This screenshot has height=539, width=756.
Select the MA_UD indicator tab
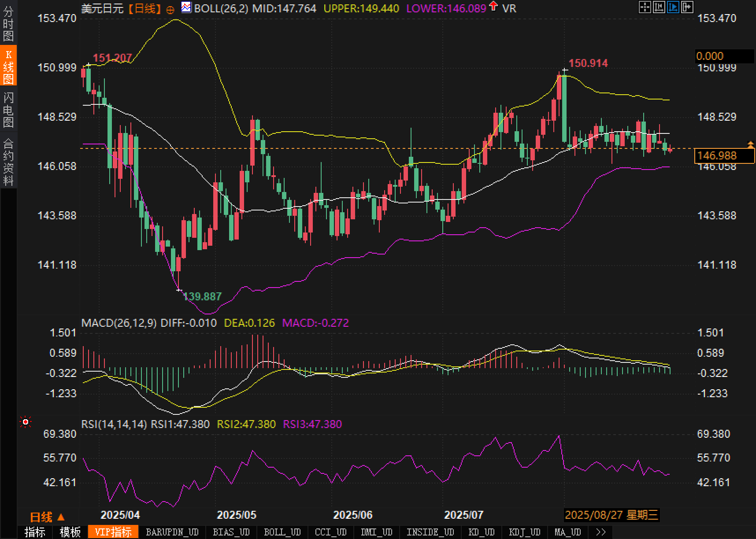[568, 532]
